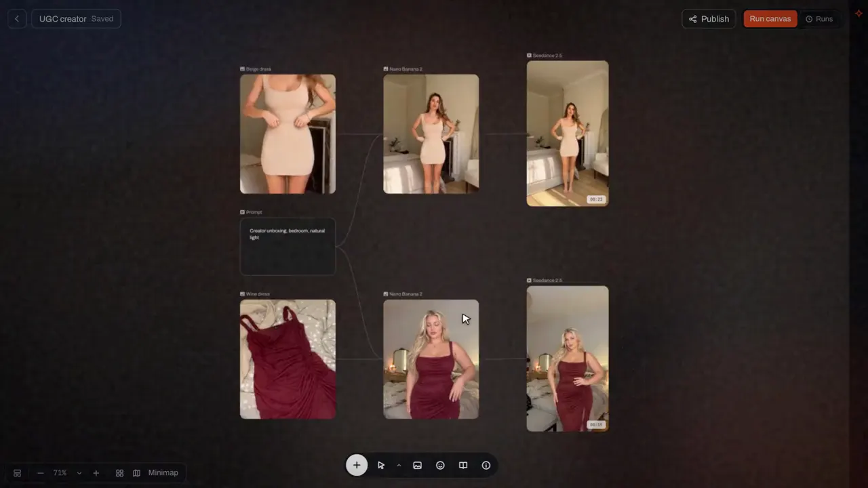
Task: Click the UGC creator project title
Action: (x=63, y=19)
